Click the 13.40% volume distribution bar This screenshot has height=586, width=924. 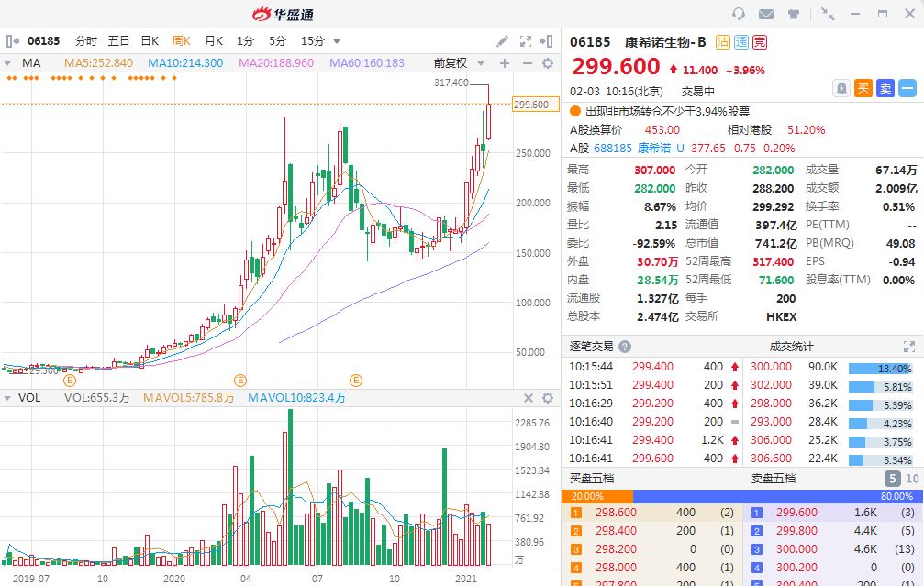tap(880, 369)
